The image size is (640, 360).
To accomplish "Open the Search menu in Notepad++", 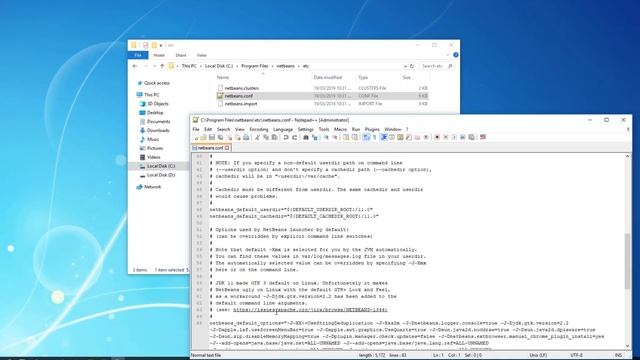I will click(223, 129).
